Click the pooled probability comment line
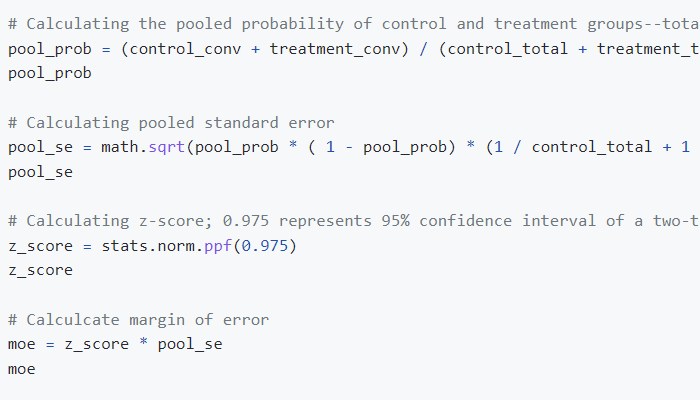The width and height of the screenshot is (700, 400). click(x=354, y=24)
